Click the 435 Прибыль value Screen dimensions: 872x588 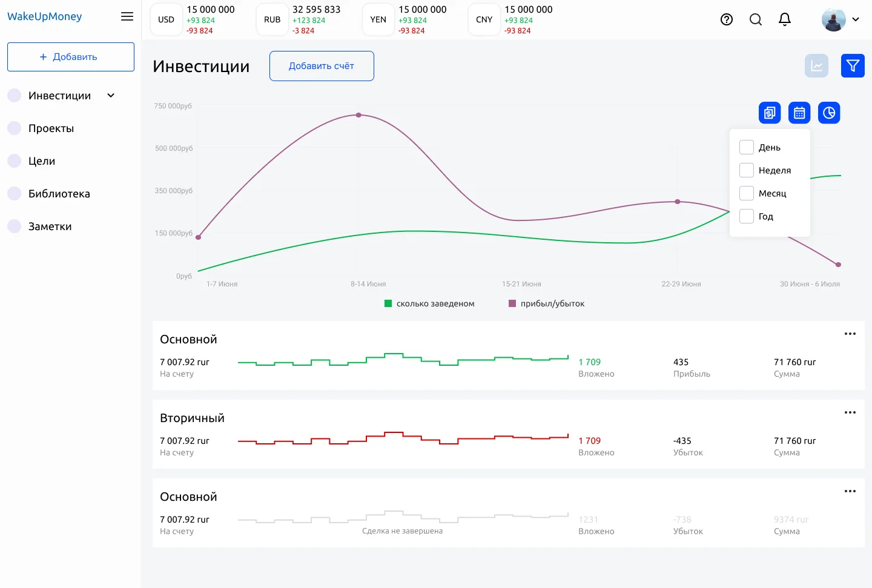[681, 362]
